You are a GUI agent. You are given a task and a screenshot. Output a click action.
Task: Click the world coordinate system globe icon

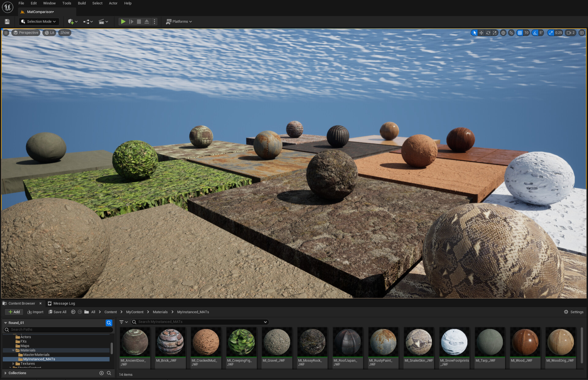coord(503,33)
